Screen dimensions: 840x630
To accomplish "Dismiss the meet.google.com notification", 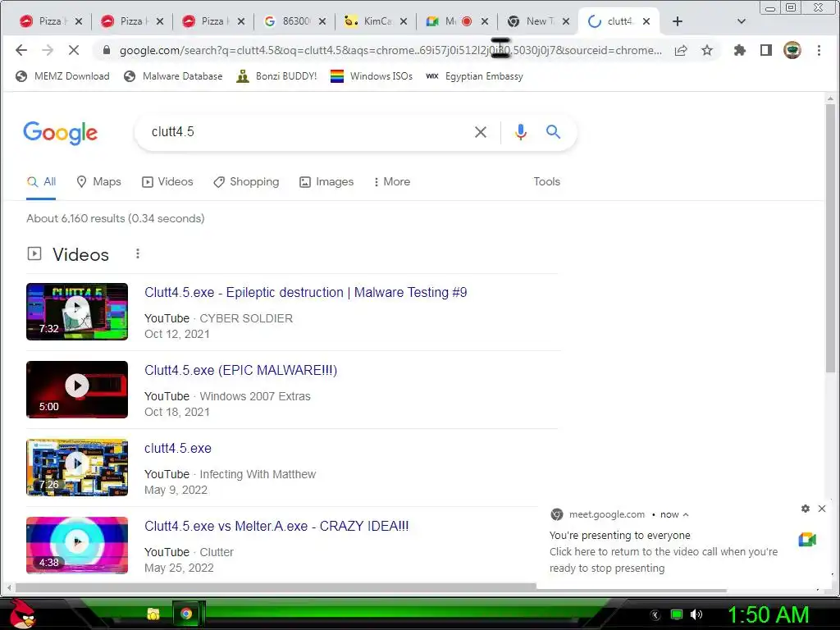I will [x=822, y=509].
